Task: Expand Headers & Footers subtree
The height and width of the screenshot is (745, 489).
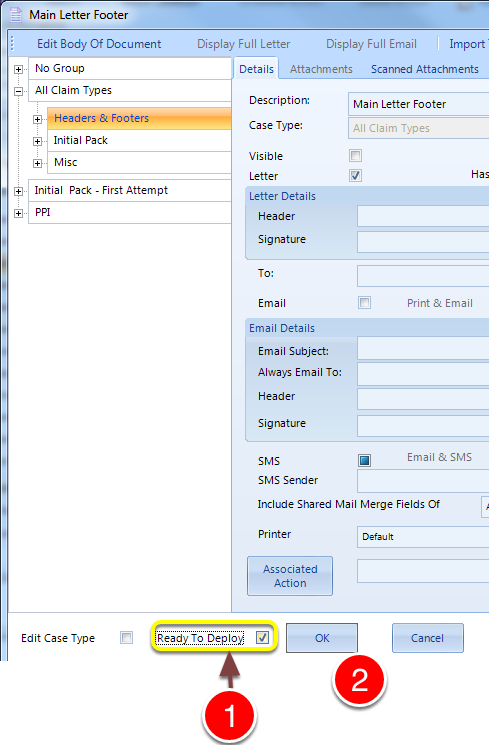Action: coord(37,119)
